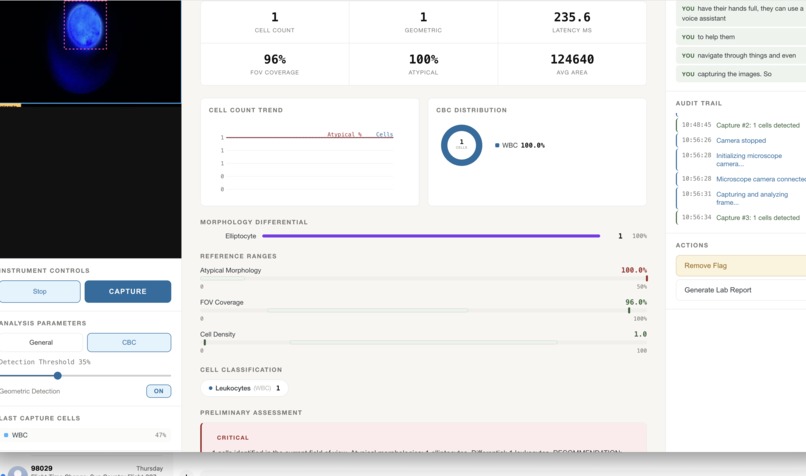Click the Leukocytes (WBC) classification chip
806x476 pixels.
(244, 388)
